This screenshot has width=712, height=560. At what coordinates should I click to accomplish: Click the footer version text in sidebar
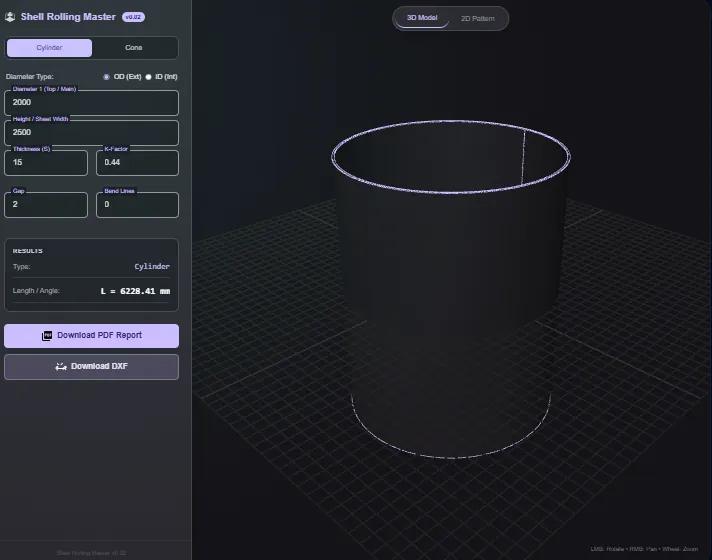tap(91, 553)
